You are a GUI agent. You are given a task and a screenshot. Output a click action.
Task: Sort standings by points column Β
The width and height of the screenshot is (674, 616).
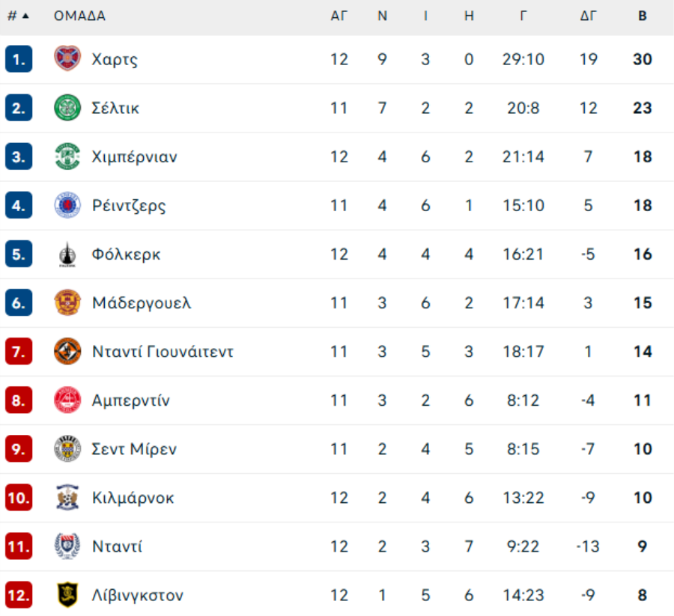[643, 16]
